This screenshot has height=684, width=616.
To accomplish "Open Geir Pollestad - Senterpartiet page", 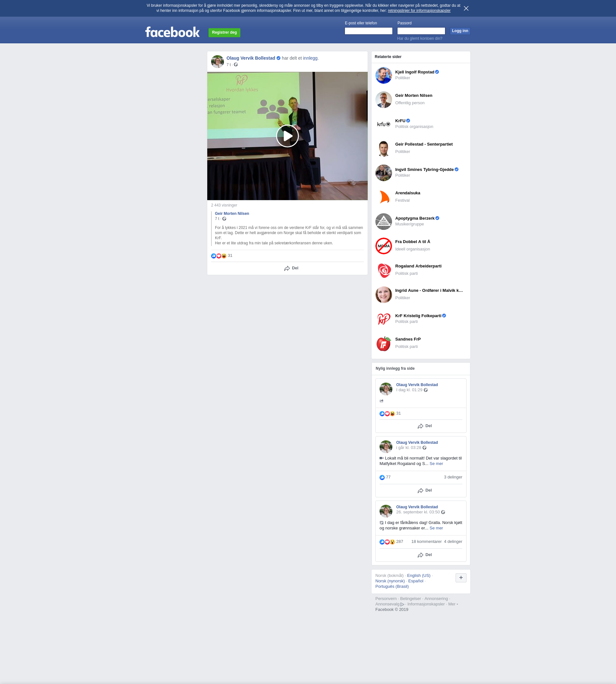I will point(424,144).
